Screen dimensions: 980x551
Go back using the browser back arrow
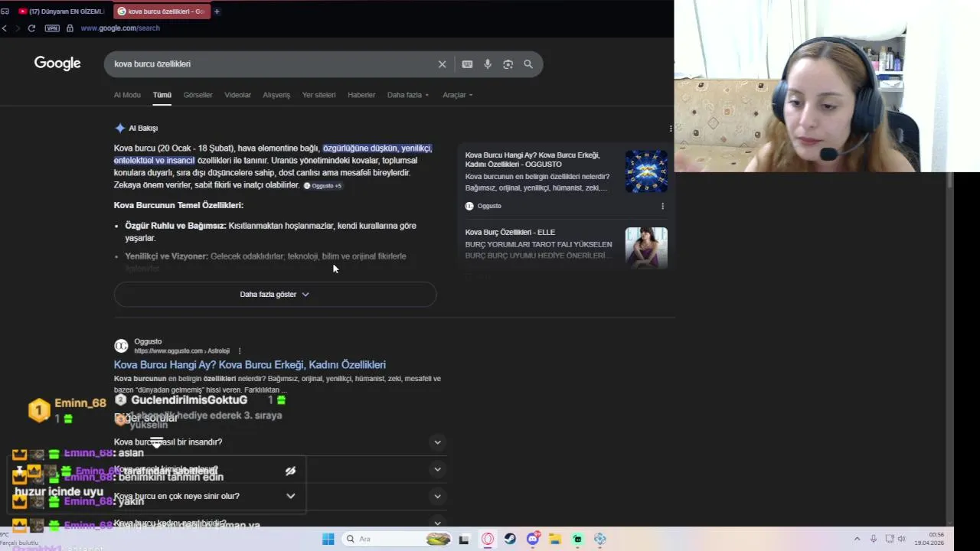coord(5,28)
